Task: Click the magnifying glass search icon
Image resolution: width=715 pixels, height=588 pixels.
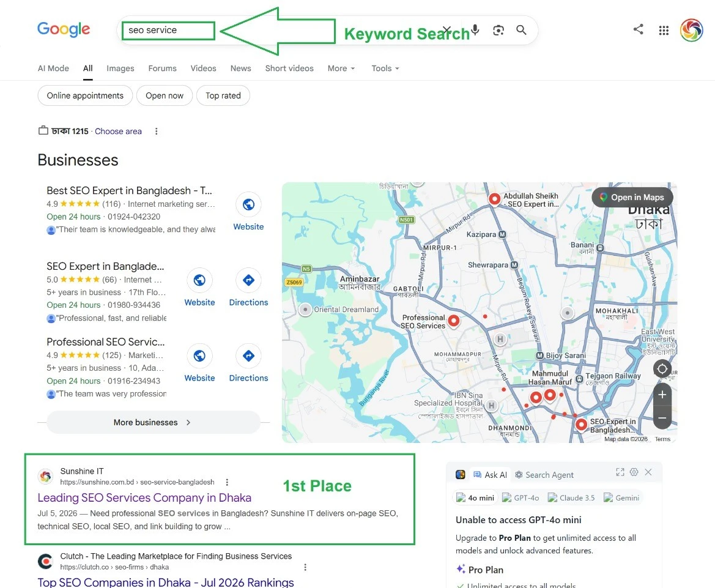Action: [x=521, y=30]
